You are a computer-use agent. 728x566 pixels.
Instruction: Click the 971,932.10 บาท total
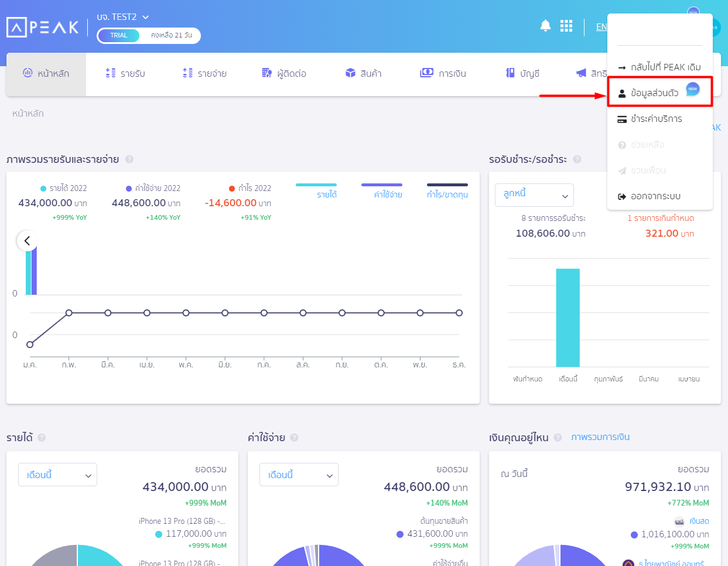667,487
